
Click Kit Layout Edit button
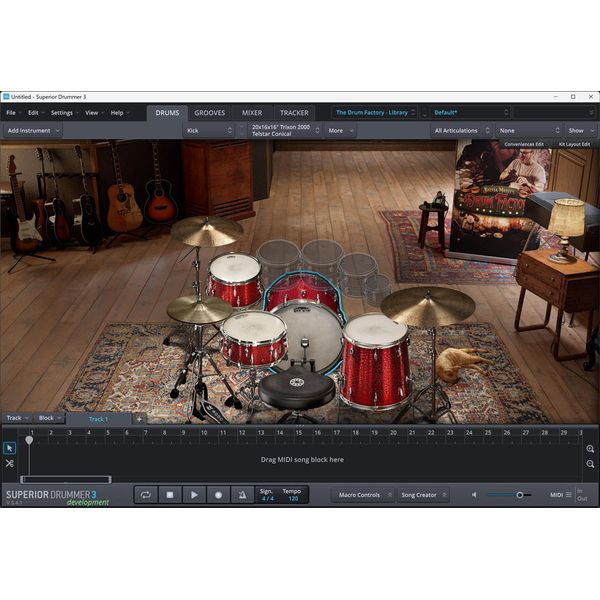coord(574,144)
